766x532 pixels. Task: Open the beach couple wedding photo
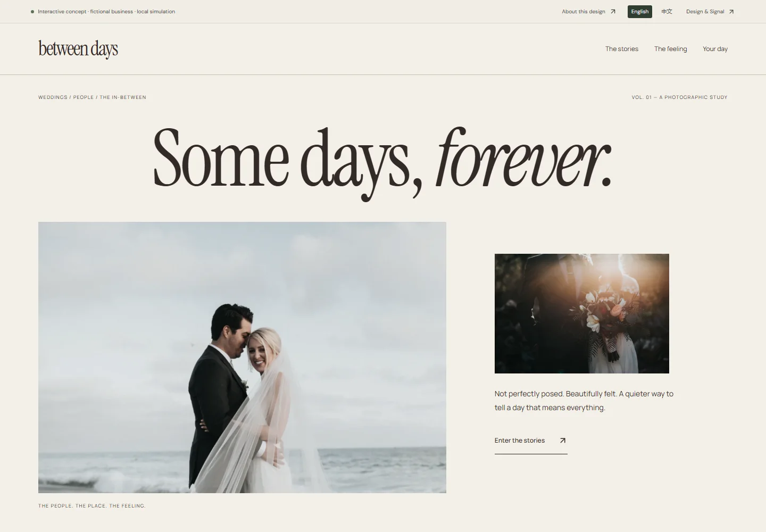[x=242, y=358]
